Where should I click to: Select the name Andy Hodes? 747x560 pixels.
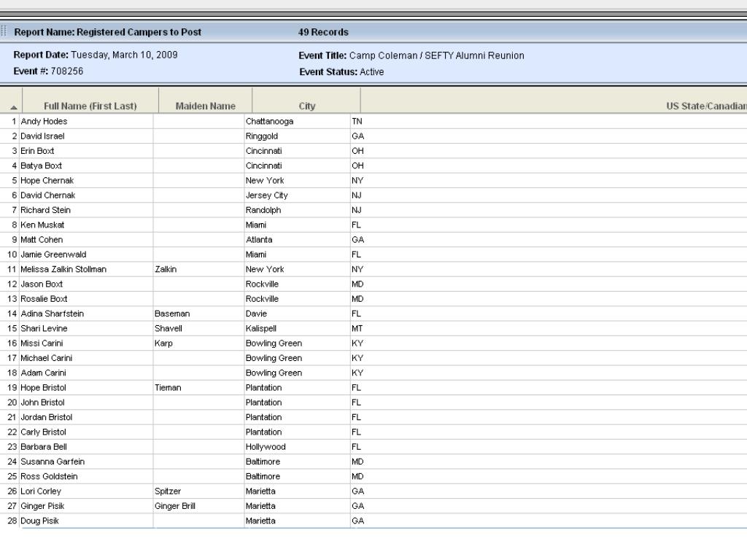(x=44, y=122)
